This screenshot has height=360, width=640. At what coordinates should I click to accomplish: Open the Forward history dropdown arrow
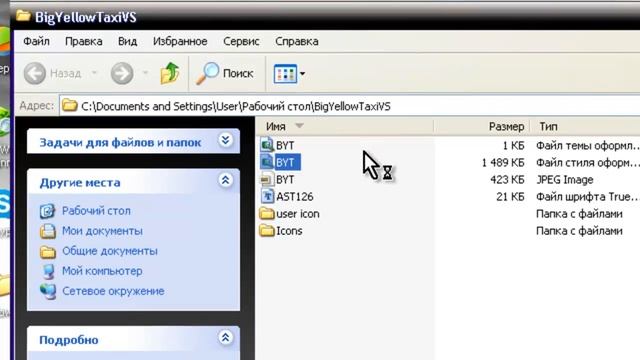[x=145, y=73]
